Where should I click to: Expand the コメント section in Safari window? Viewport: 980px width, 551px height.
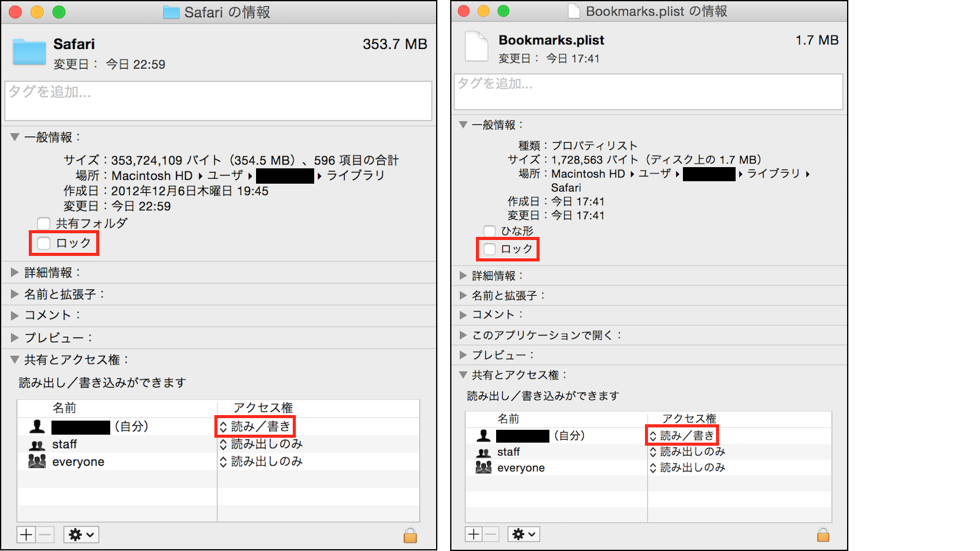[15, 315]
